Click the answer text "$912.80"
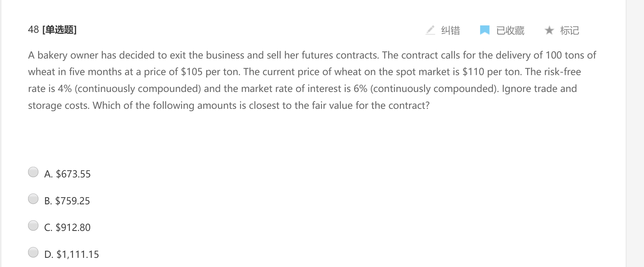 tap(73, 227)
